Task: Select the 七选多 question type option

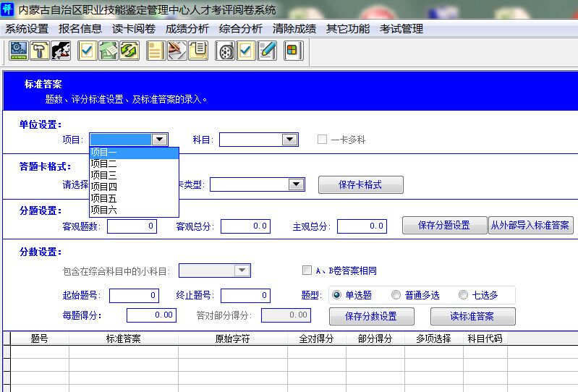Action: [x=463, y=295]
